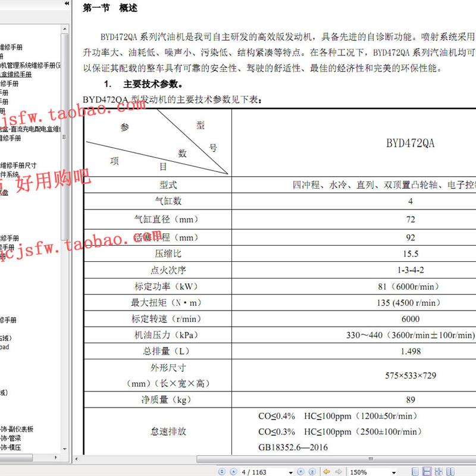Open the 150% zoom level dropdown
The width and height of the screenshot is (476, 476).
(394, 472)
